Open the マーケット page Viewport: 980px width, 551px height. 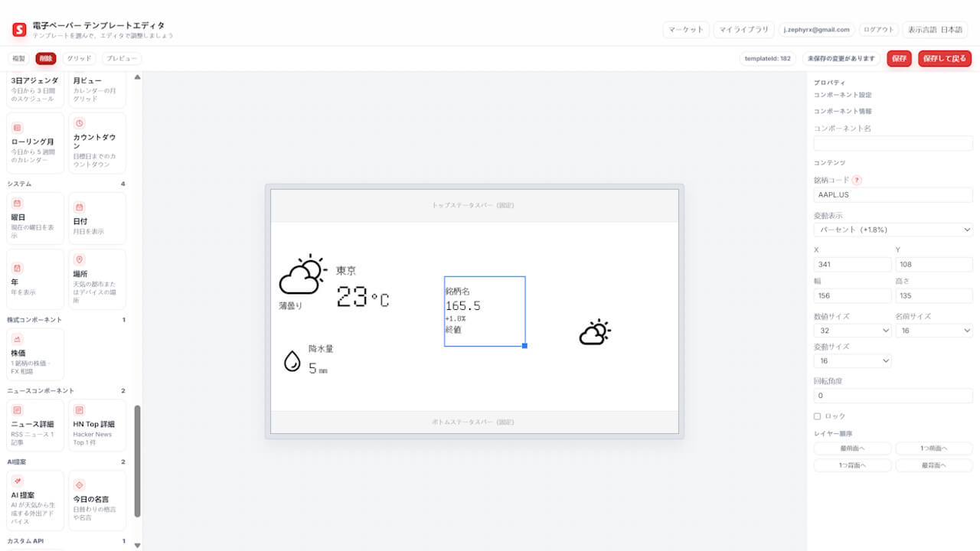(685, 30)
